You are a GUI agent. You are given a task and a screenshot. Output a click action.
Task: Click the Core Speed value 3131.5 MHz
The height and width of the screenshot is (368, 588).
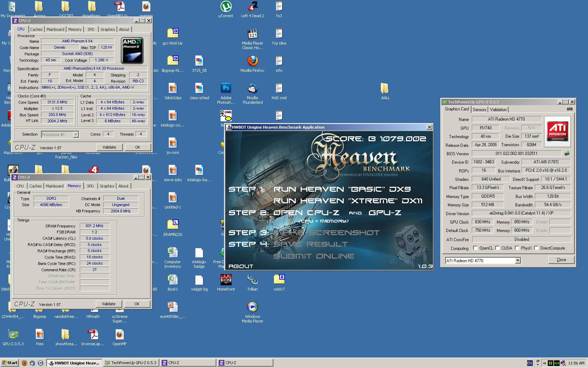pos(57,102)
